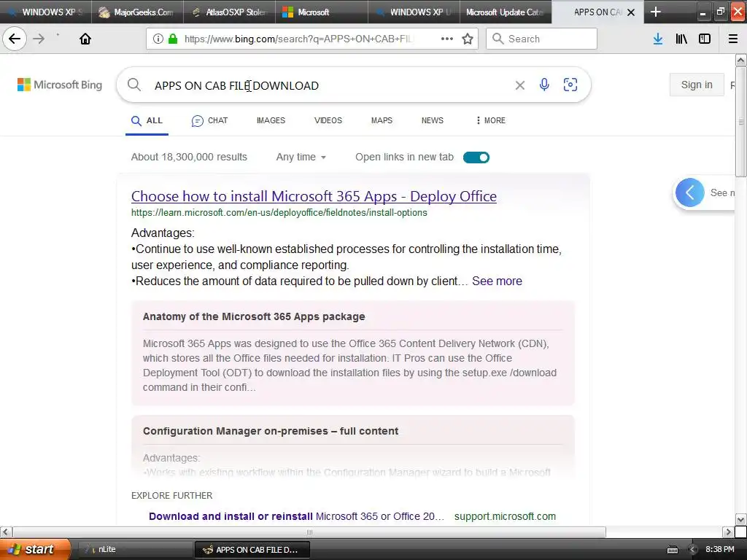
Task: Switch to the first WINDOWS XP tab
Action: 46,12
